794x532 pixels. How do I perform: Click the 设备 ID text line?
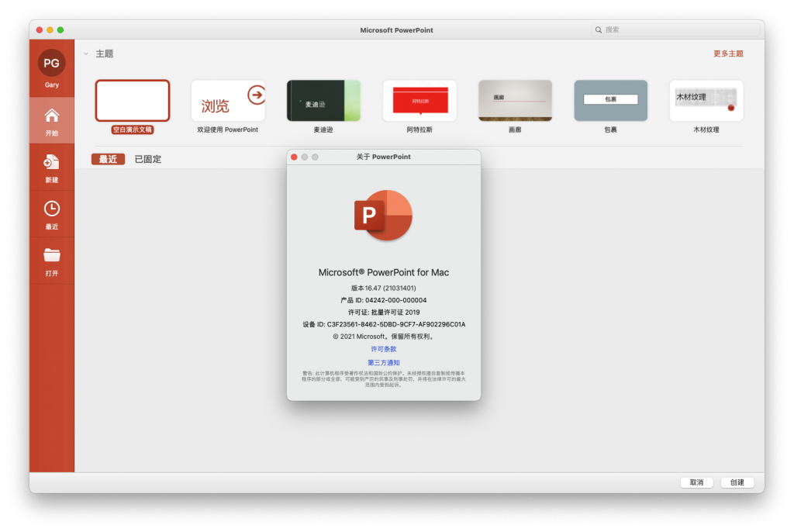pos(383,324)
